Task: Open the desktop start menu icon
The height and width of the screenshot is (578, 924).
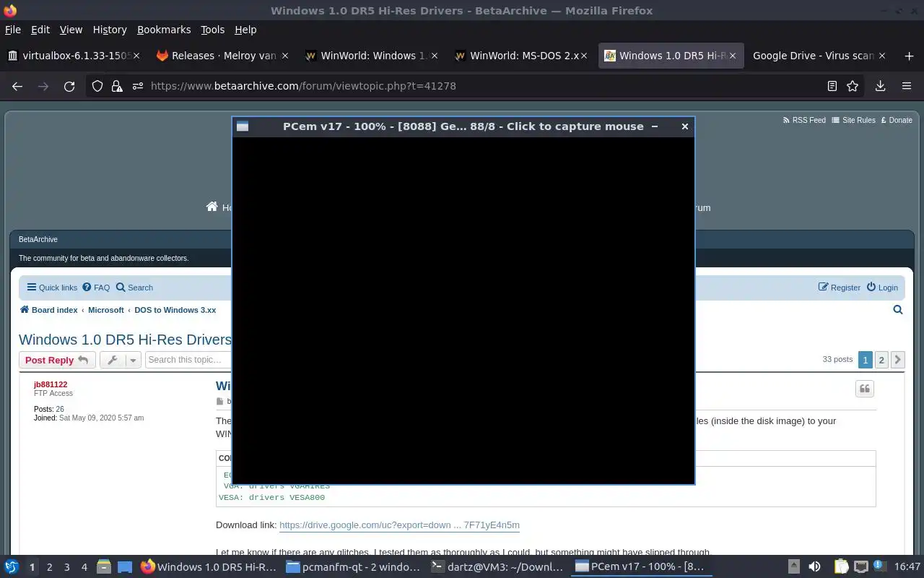Action: [12, 567]
